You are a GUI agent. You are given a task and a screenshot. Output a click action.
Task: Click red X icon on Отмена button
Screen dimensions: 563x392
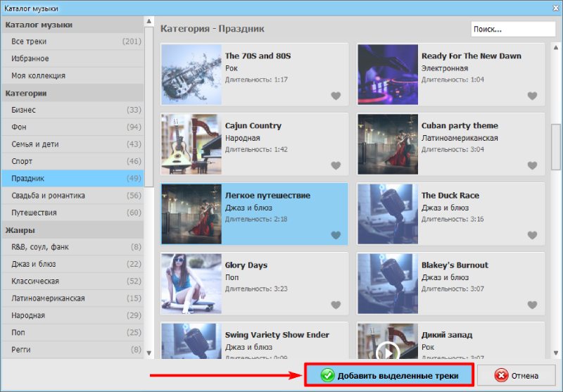(x=501, y=376)
